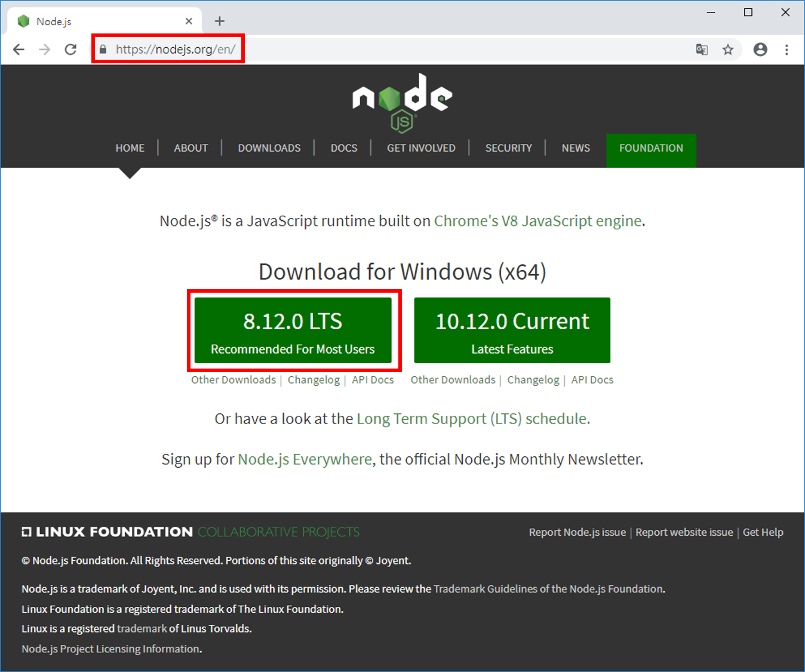Open API Docs under 8.12.0 LTS
This screenshot has height=672, width=805.
pyautogui.click(x=373, y=380)
